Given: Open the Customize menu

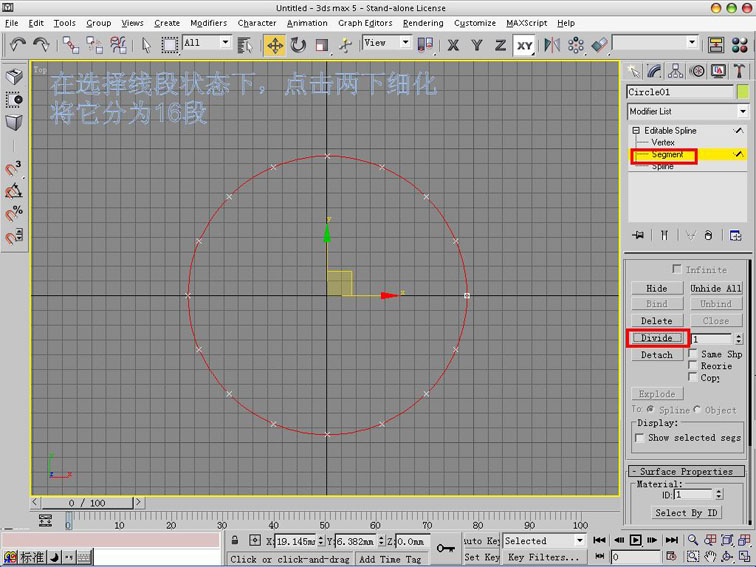Looking at the screenshot, I should (474, 23).
